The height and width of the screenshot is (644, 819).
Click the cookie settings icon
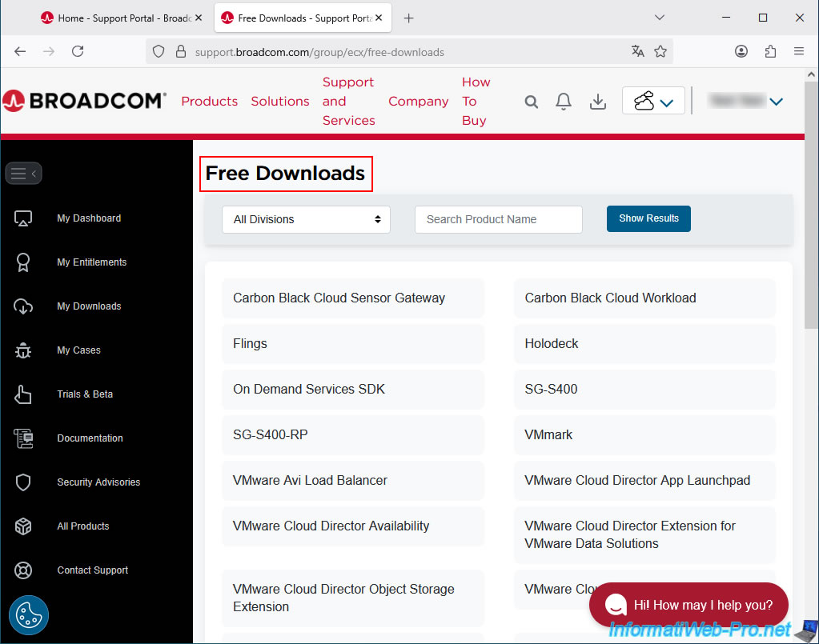click(x=29, y=615)
